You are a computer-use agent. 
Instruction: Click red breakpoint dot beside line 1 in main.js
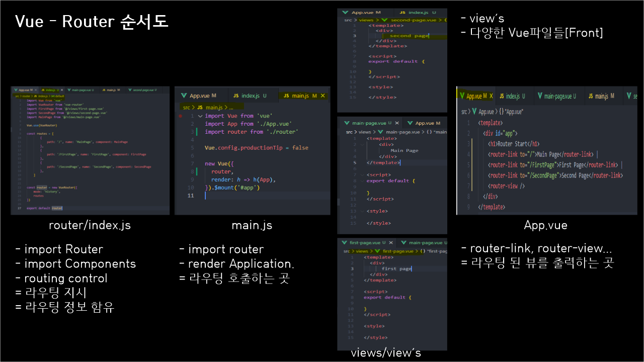[180, 116]
